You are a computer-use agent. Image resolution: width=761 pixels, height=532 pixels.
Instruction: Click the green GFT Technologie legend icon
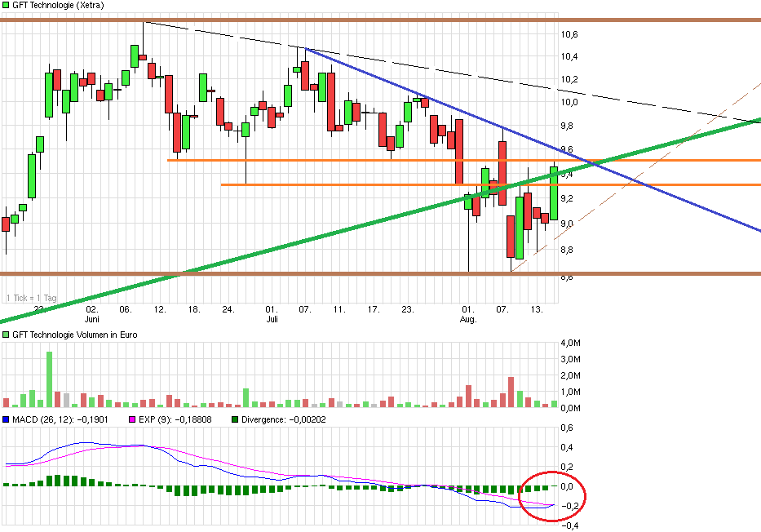tap(7, 5)
